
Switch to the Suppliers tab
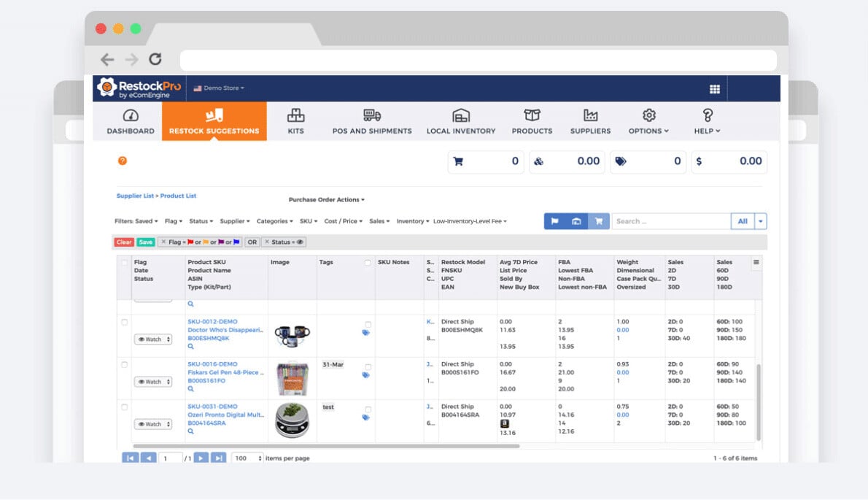coord(590,121)
